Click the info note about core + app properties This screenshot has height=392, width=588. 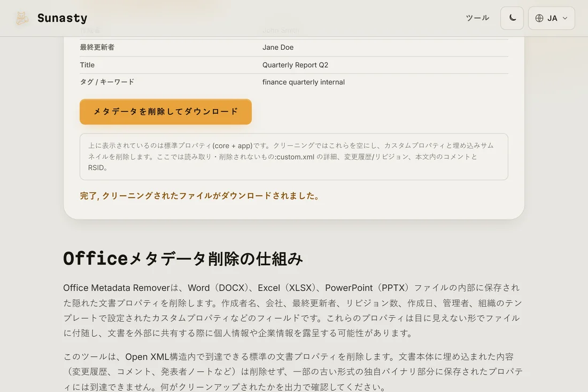coord(293,156)
